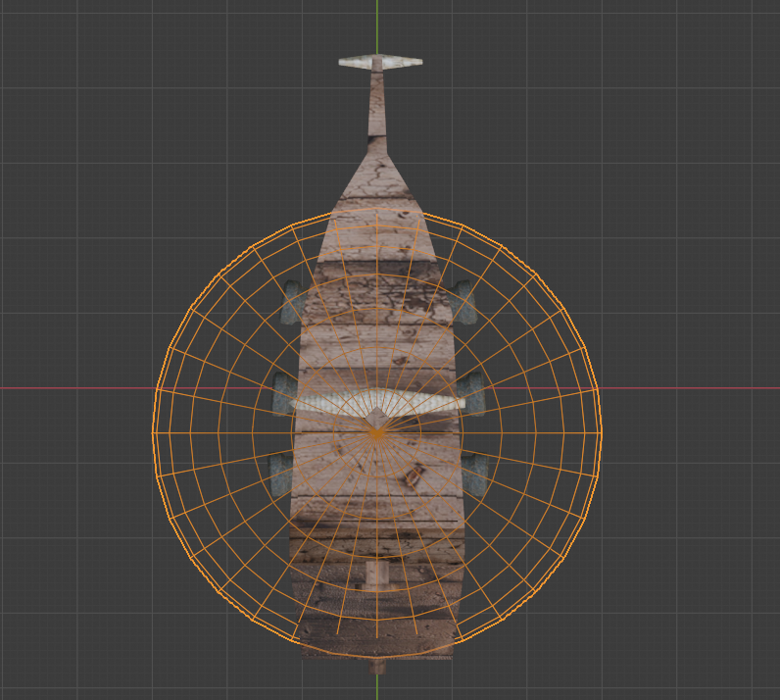The height and width of the screenshot is (700, 780).
Task: Select the orange wireframe sphere's leftmost edge
Action: click(154, 431)
